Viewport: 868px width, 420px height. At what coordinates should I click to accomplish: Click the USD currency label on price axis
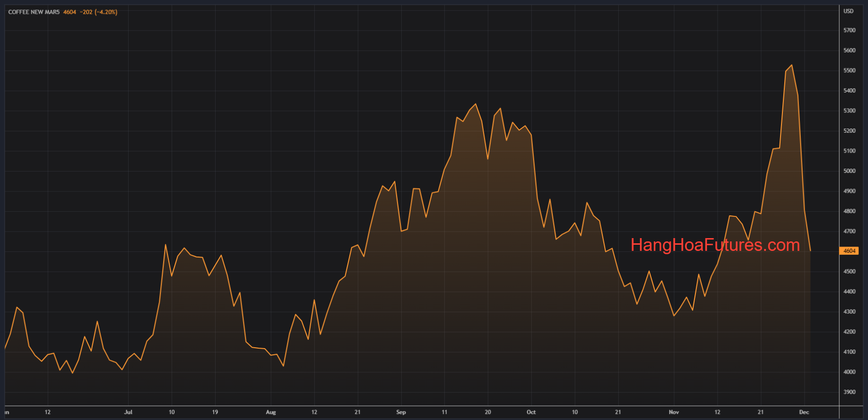[849, 11]
